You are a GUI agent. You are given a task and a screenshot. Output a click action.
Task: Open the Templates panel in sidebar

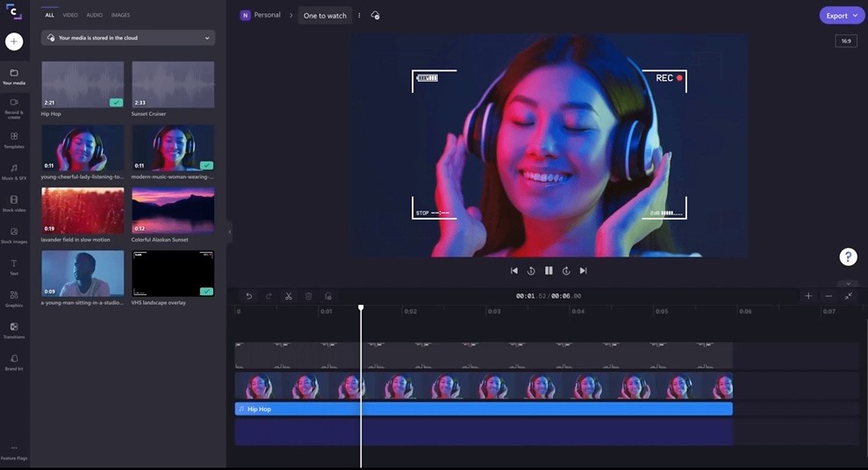[14, 140]
